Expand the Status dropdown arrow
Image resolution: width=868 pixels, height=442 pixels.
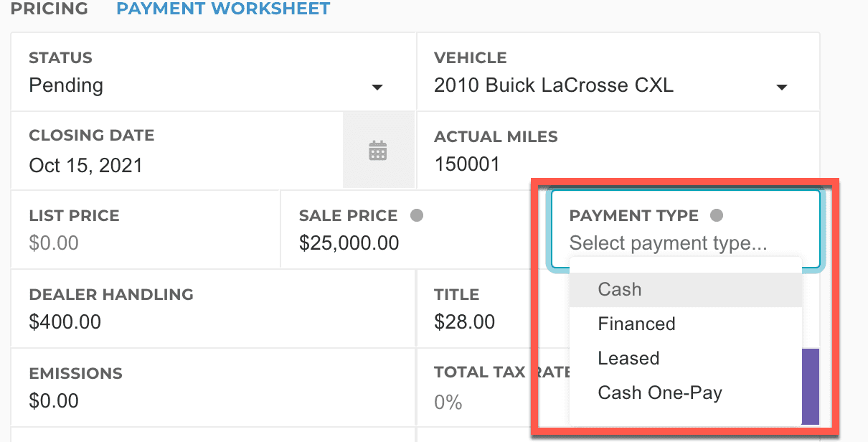[377, 87]
